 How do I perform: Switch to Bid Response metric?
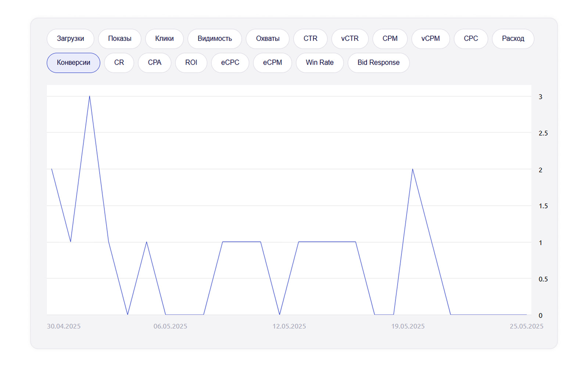378,62
